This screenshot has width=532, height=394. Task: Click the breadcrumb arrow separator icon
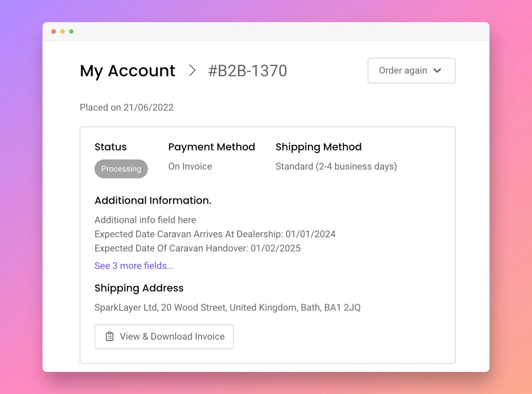pyautogui.click(x=193, y=70)
